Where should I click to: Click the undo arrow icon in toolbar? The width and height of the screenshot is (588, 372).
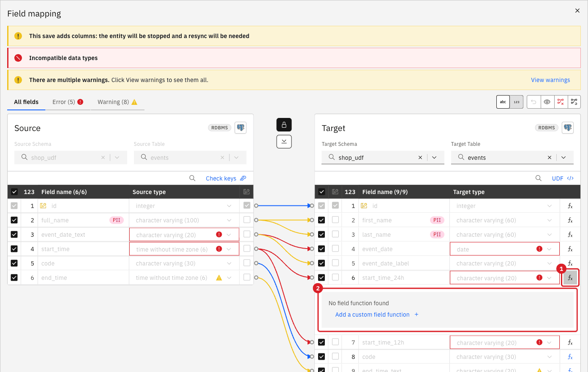pos(534,102)
